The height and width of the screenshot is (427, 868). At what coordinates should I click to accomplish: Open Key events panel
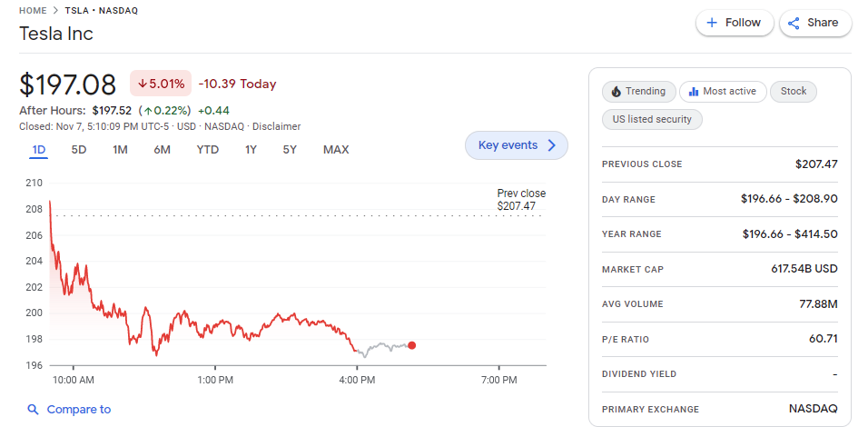click(x=517, y=145)
